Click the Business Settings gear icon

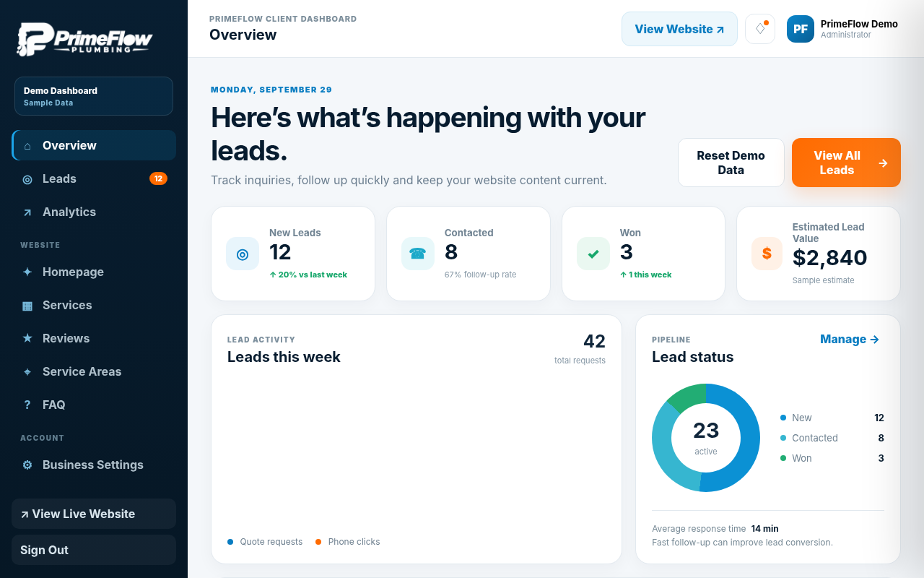(x=27, y=465)
